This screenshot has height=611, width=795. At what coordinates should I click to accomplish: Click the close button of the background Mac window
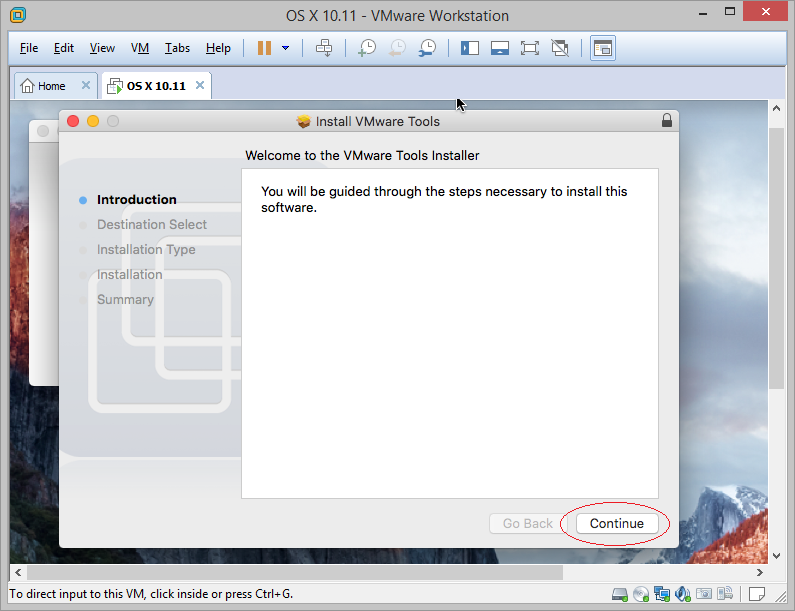pos(44,131)
